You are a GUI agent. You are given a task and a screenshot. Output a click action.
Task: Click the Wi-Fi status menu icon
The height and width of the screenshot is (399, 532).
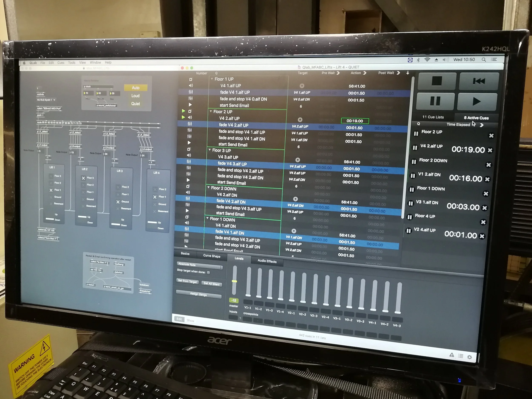coord(427,60)
